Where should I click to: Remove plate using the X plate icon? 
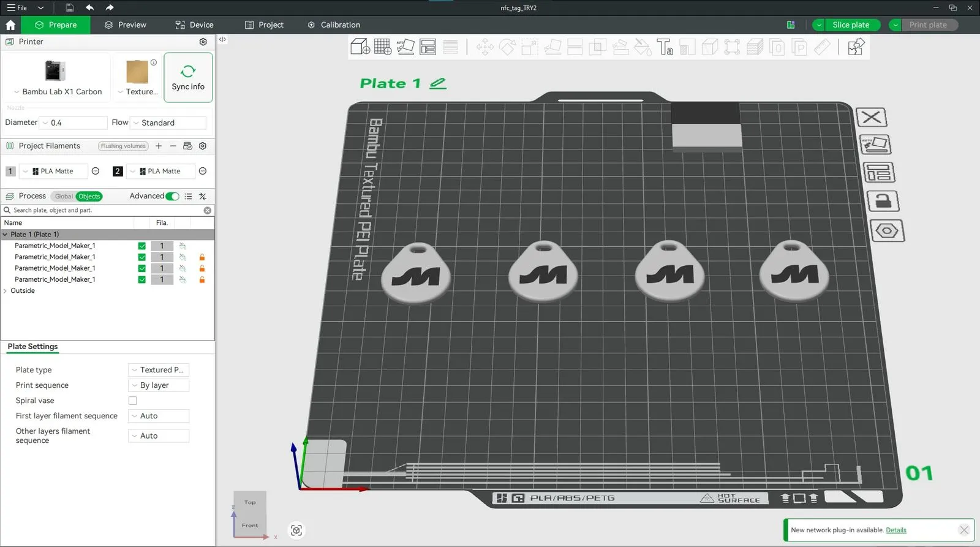coord(871,117)
